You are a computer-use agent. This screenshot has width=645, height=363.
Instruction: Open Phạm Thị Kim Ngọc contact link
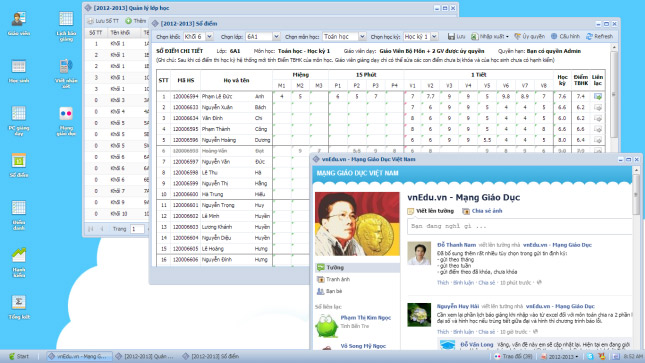coord(366,318)
